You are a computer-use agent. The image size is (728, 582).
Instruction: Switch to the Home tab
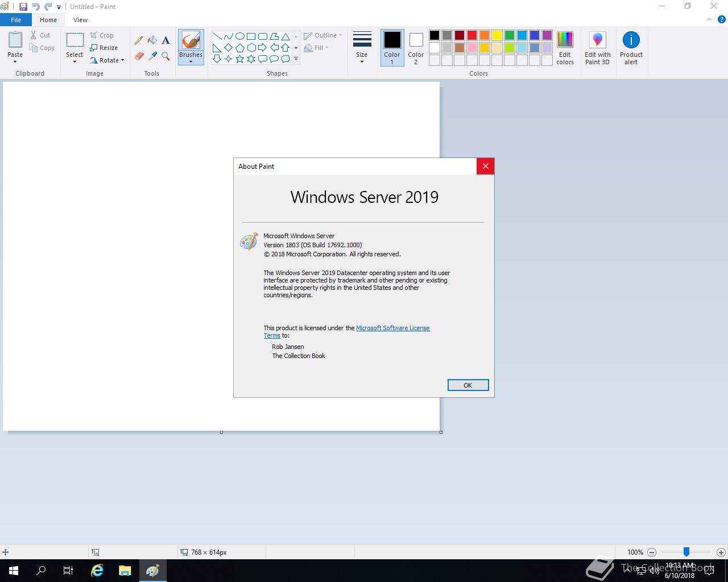click(x=48, y=20)
